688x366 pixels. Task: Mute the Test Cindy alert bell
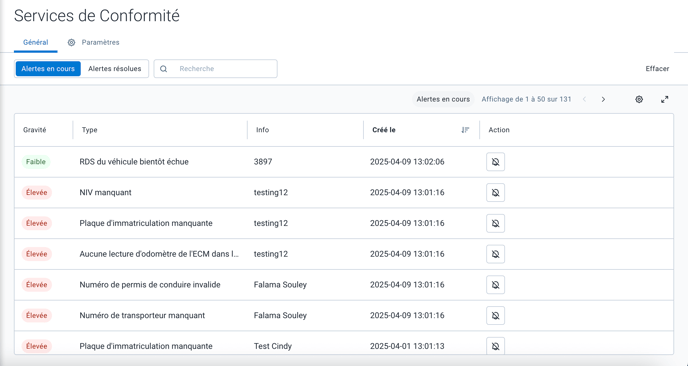(495, 346)
